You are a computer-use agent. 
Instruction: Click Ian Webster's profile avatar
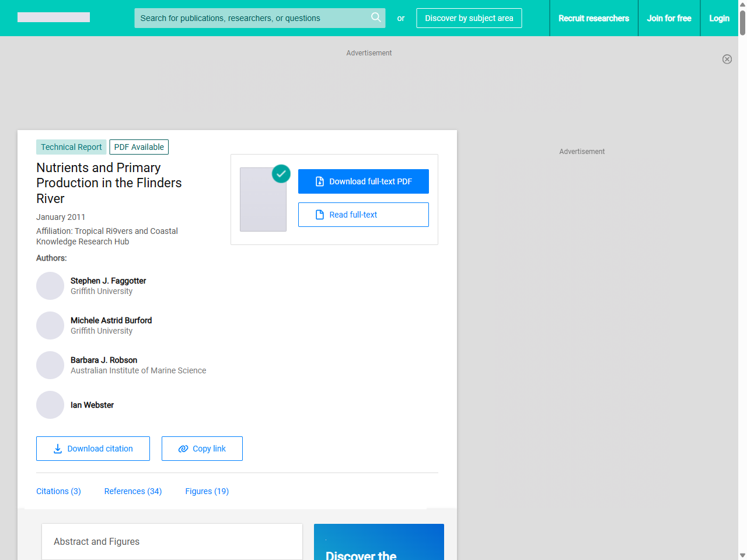point(50,405)
